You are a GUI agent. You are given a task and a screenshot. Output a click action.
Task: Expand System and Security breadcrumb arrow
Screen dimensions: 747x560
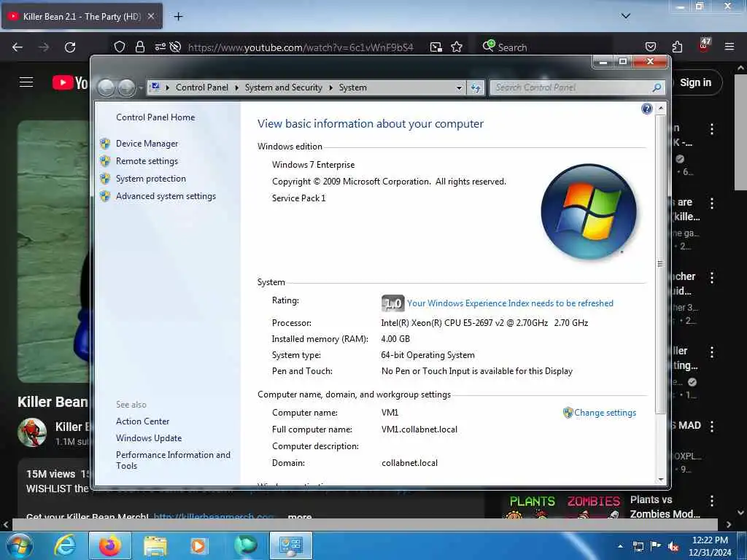[x=330, y=87]
